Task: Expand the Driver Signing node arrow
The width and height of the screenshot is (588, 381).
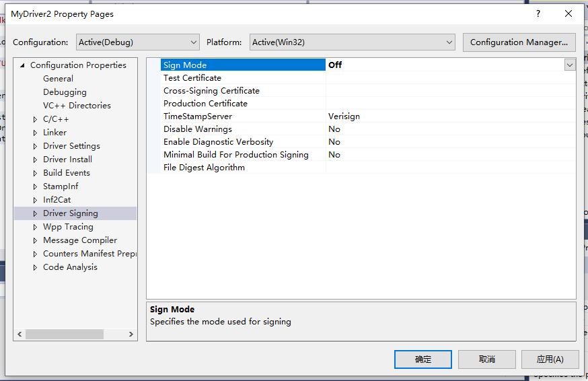Action: click(x=35, y=213)
